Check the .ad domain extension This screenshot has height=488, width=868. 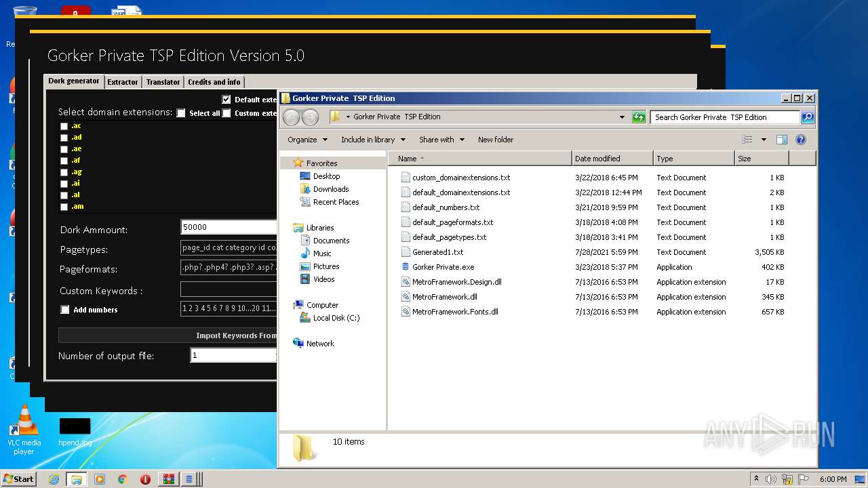[x=64, y=138]
